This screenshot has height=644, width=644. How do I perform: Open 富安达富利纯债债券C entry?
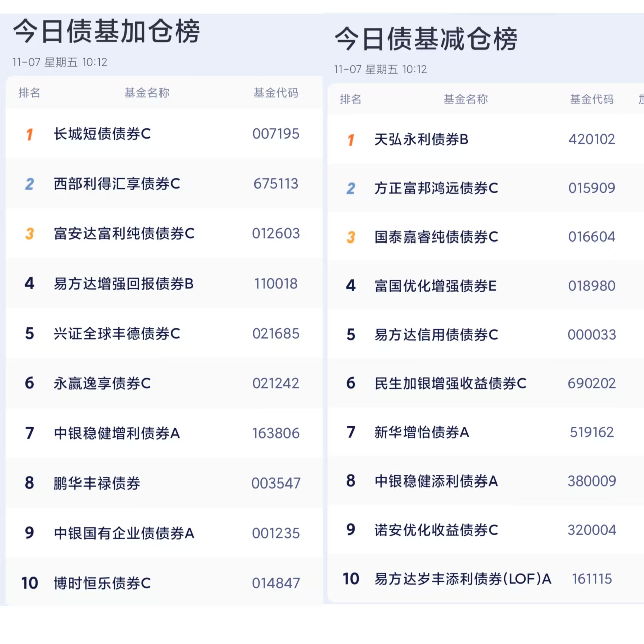point(164,233)
